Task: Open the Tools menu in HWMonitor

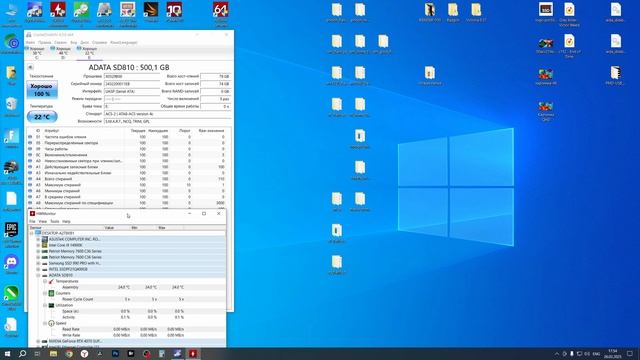Action: (x=55, y=221)
